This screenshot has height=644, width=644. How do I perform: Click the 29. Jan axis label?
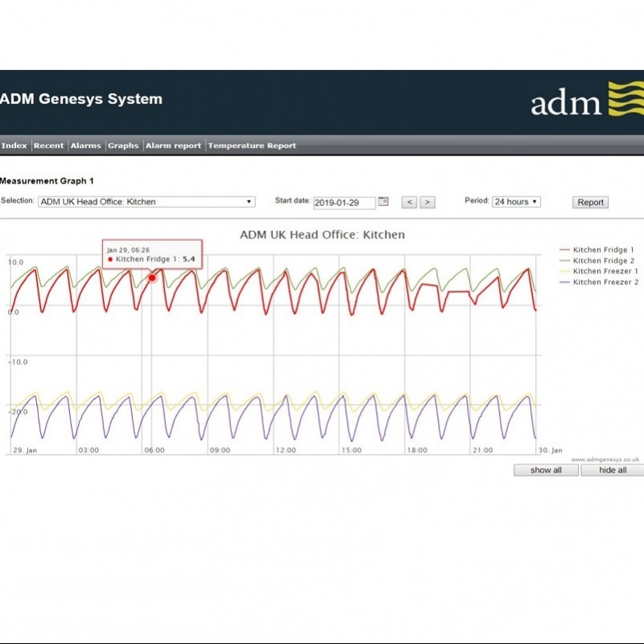coord(25,450)
